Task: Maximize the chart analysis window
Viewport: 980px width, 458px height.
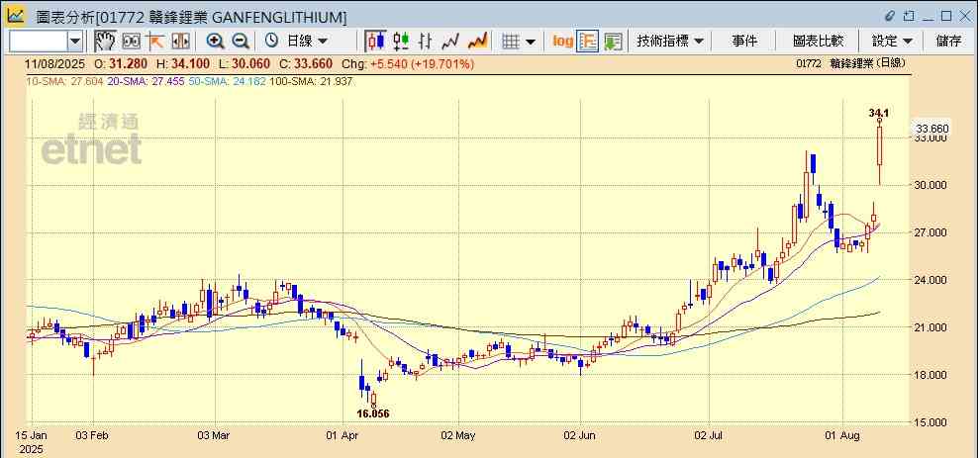Action: [x=946, y=16]
